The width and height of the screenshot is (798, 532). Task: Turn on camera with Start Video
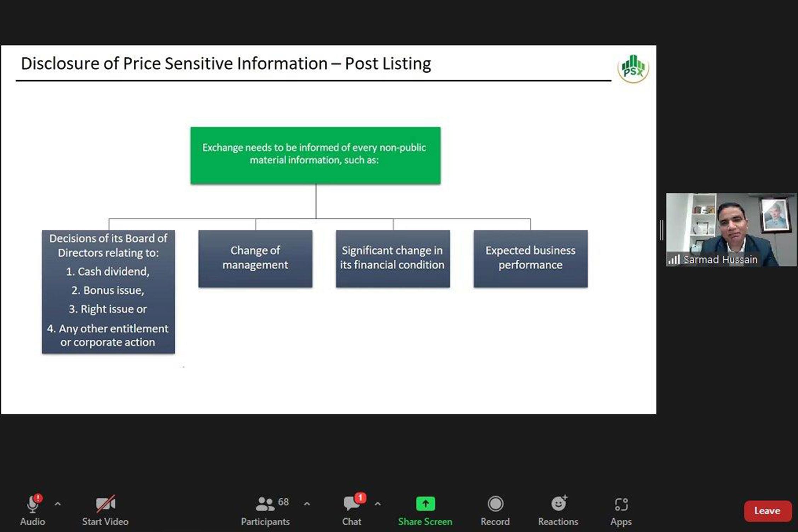tap(105, 510)
